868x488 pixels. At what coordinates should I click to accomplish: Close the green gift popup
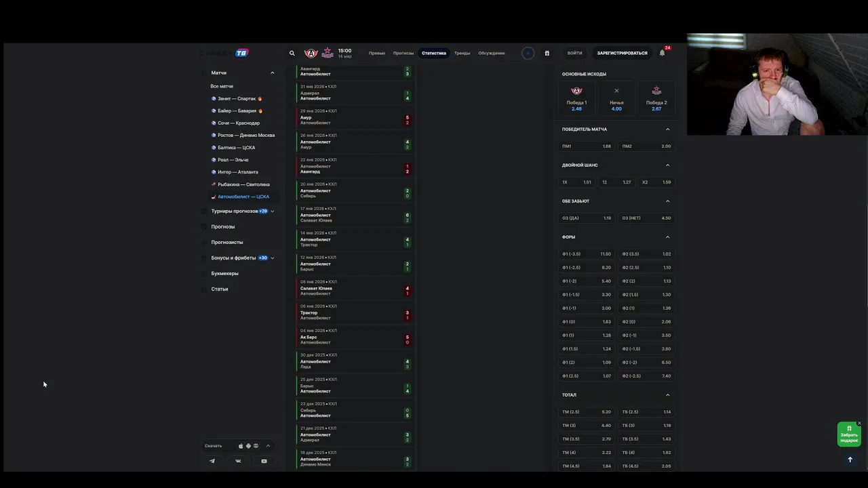859,424
